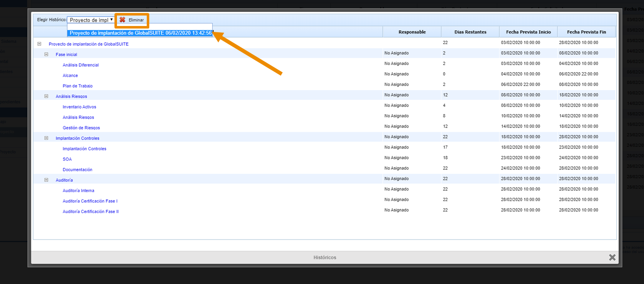Select the 06/02/2020 13:42:56 history option
644x284 pixels.
pos(140,33)
